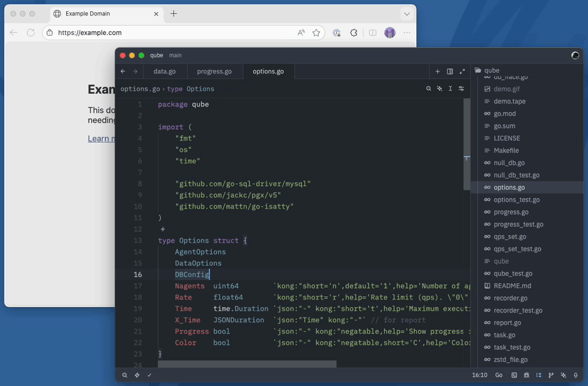
Task: Close the Example Domain browser tab
Action: click(x=156, y=14)
